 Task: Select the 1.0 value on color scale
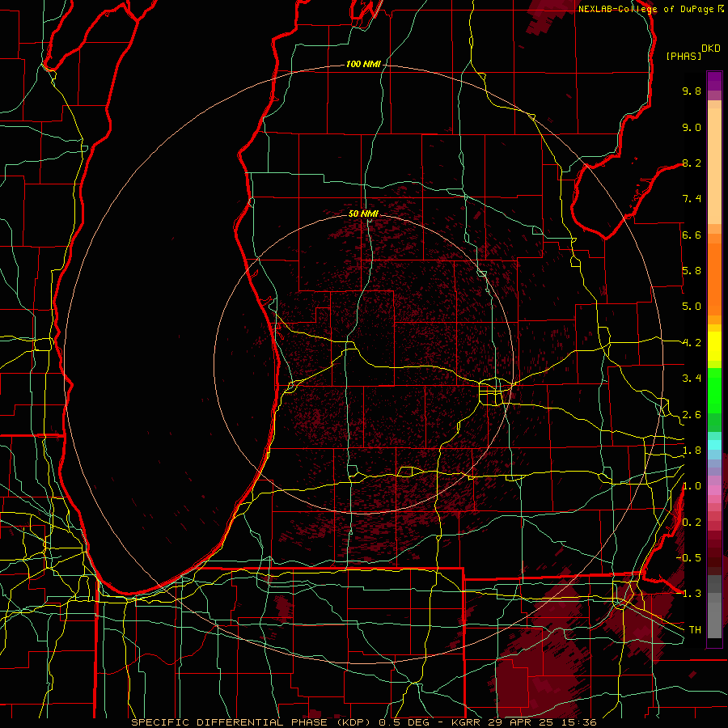tap(692, 486)
